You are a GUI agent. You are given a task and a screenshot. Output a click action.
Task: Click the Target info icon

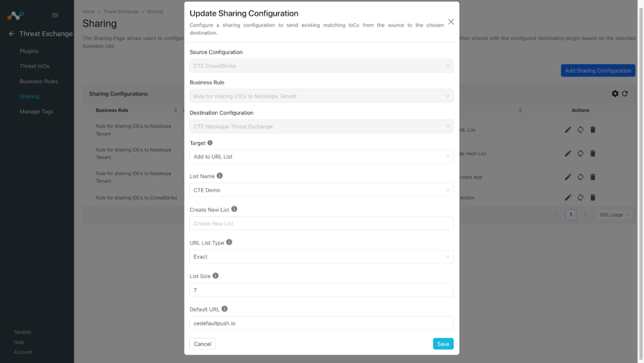coord(210,143)
